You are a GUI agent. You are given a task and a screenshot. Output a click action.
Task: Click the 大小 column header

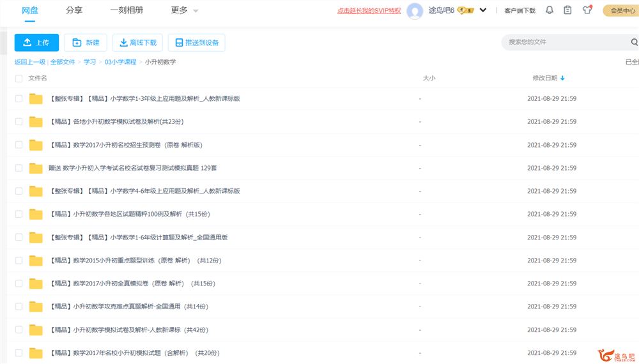(x=429, y=78)
